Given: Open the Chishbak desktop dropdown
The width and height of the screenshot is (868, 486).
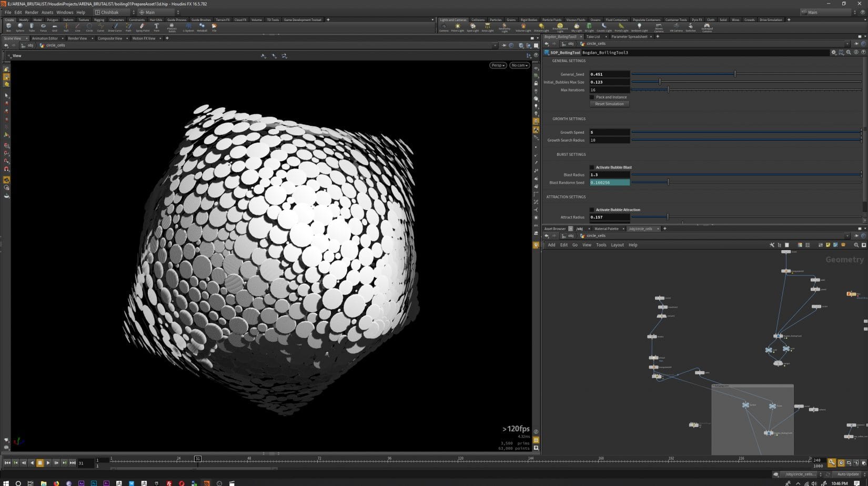Looking at the screenshot, I should pos(112,12).
